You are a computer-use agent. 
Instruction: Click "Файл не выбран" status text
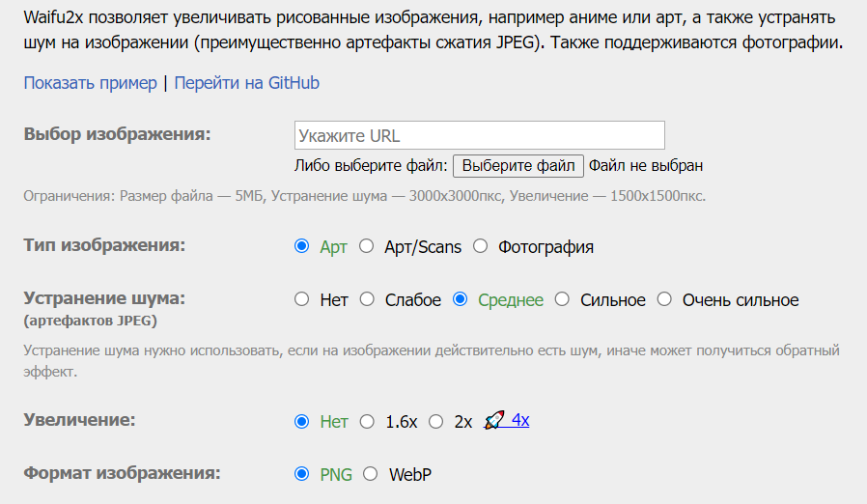(x=646, y=166)
